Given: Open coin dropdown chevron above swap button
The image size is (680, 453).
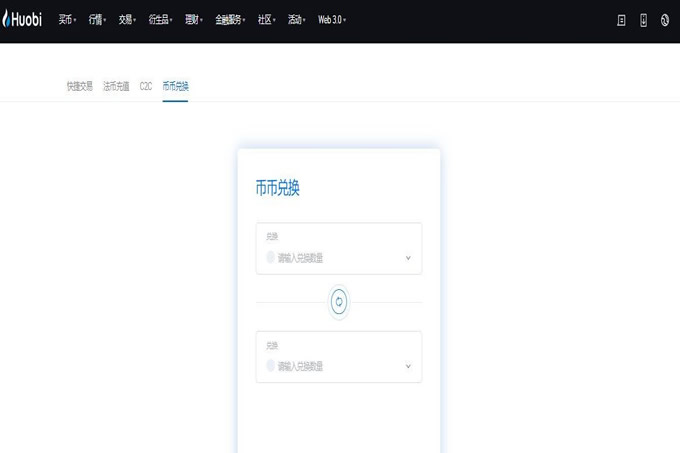Looking at the screenshot, I should point(408,258).
